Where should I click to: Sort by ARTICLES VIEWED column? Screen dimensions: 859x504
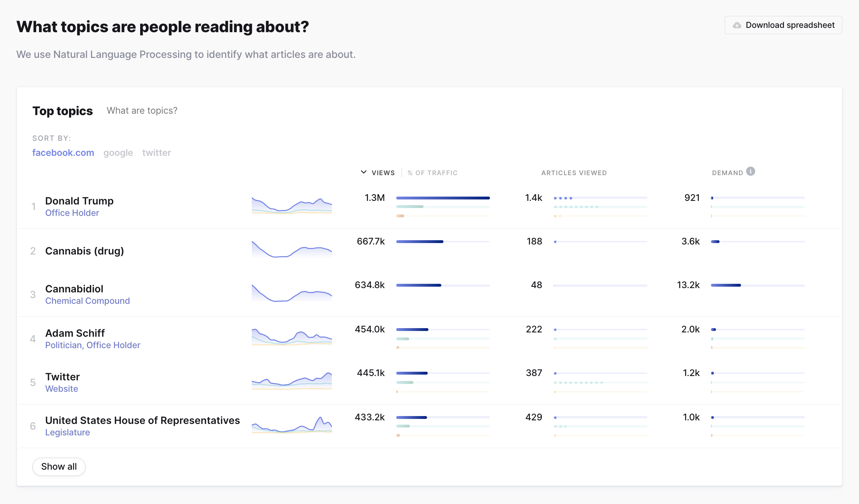[574, 173]
